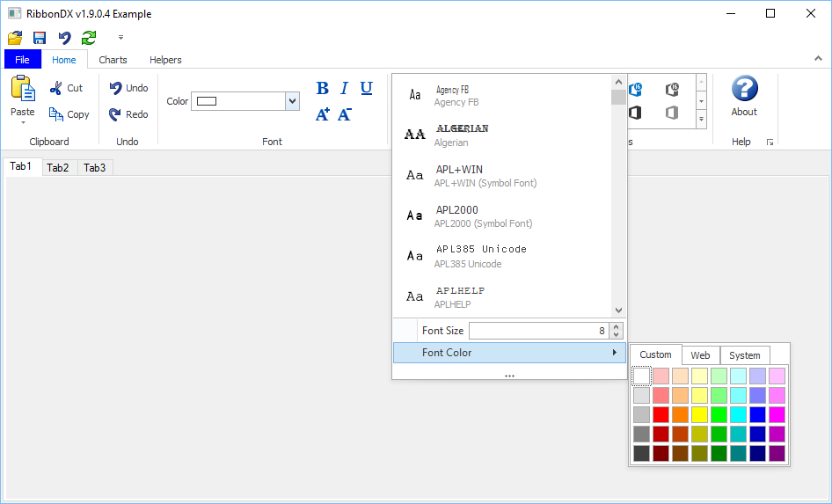This screenshot has height=504, width=832.
Task: Pick the darkest gray swatch
Action: click(x=641, y=453)
